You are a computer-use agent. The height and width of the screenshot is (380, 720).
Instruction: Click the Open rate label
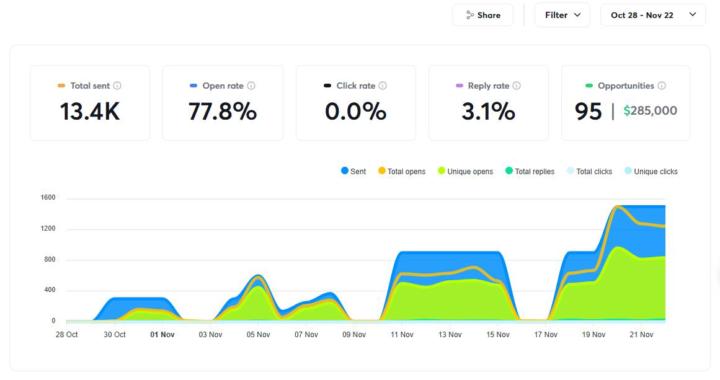[x=223, y=85]
